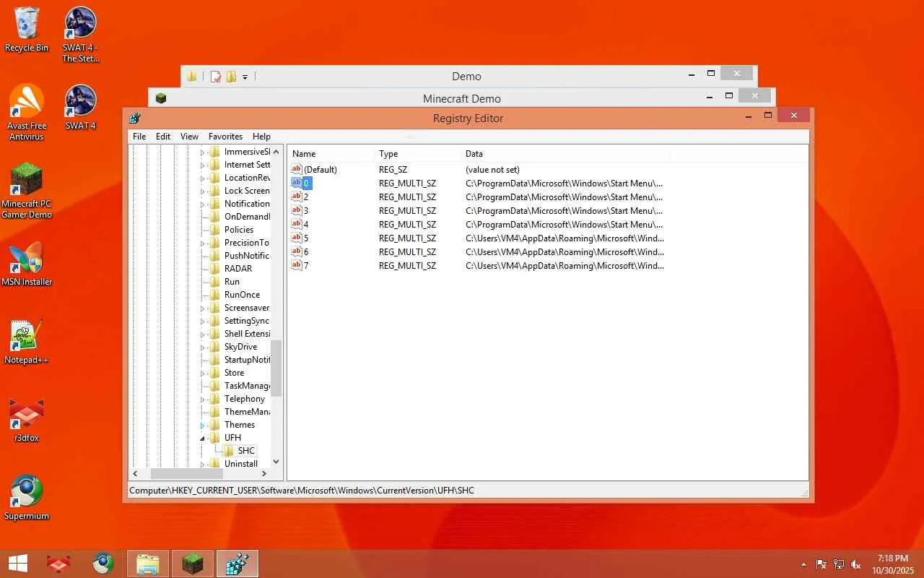Viewport: 924px width, 578px height.
Task: Show hidden tray icons arrow
Action: 803,564
